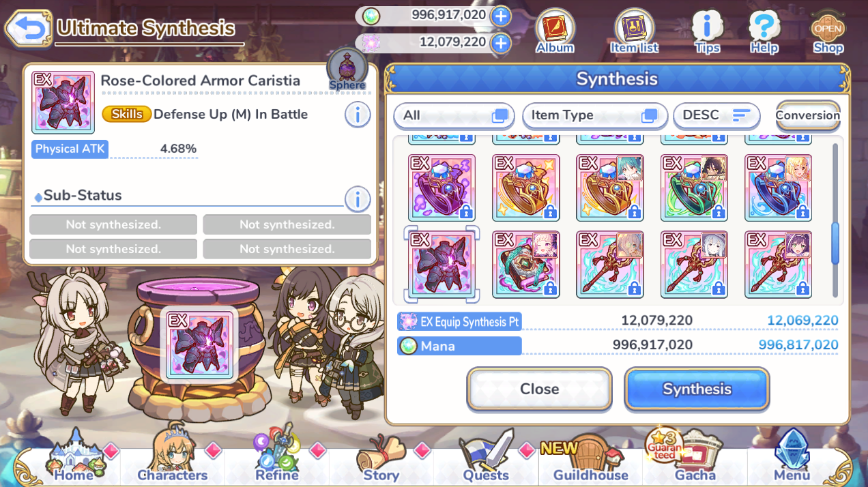
Task: Click the Conversion button
Action: 807,115
